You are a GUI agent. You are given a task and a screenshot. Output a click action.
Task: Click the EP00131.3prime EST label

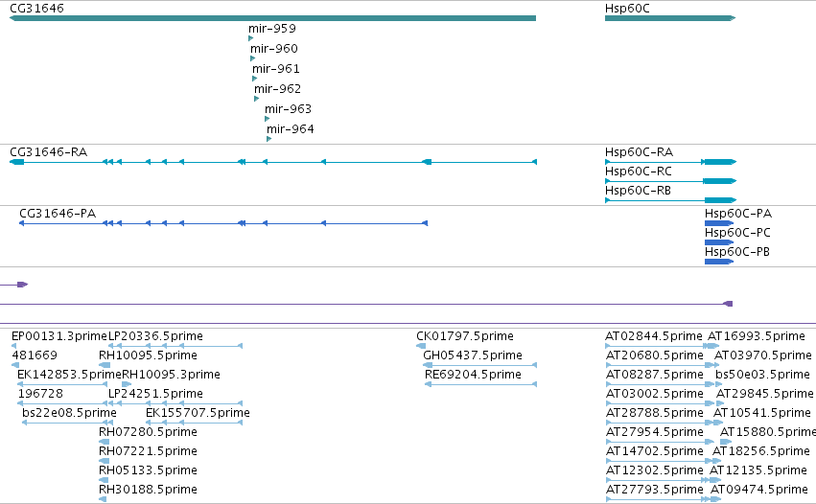coord(59,336)
